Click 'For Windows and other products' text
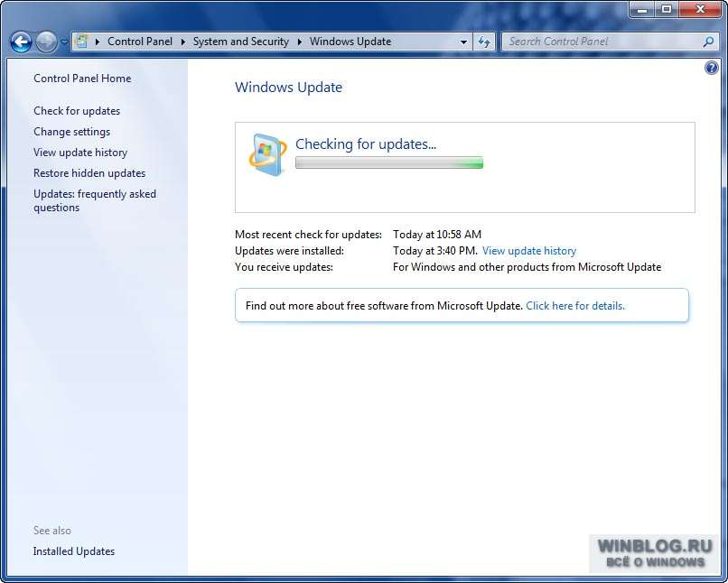The image size is (728, 583). point(527,267)
